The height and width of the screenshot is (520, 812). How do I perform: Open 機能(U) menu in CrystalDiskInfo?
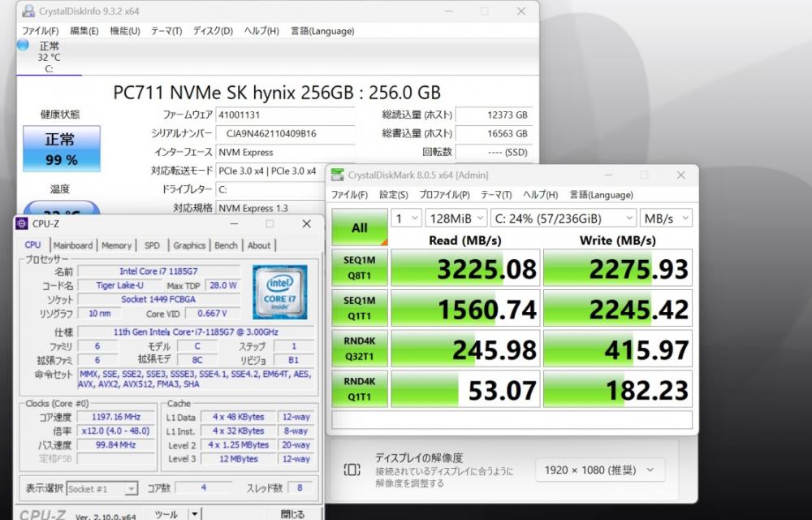[125, 31]
